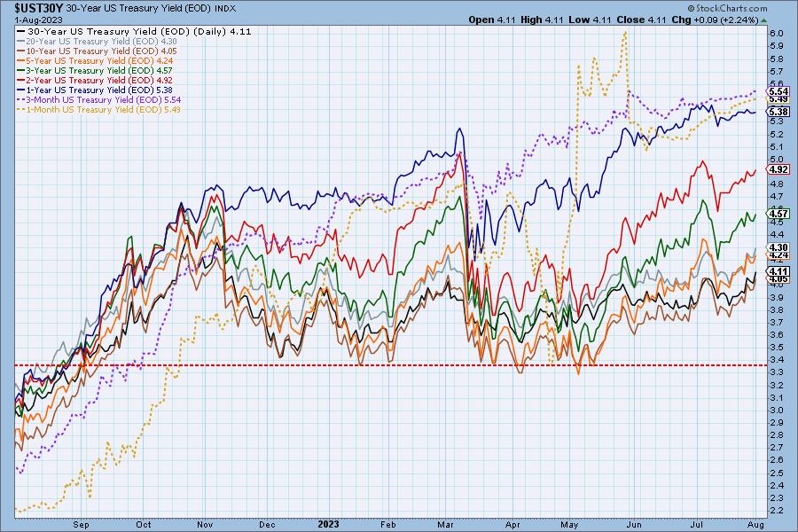
Task: Click the Sep label on the time axis
Action: (x=81, y=524)
